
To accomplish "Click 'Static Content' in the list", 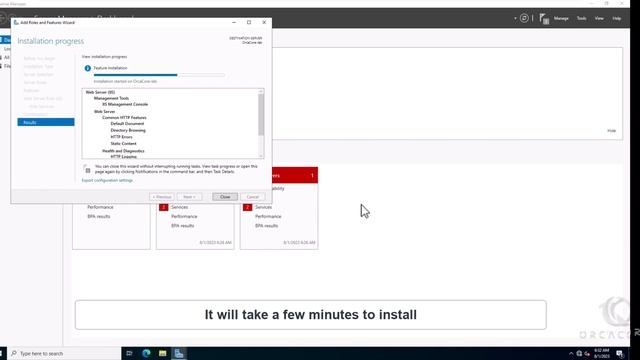I will (x=123, y=144).
